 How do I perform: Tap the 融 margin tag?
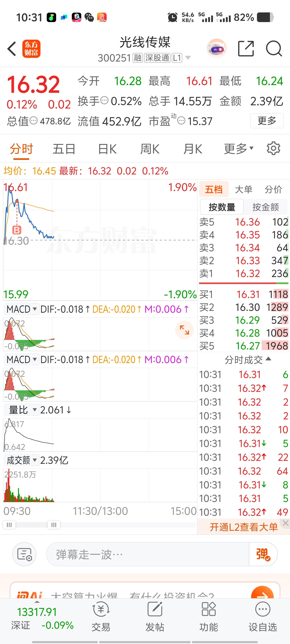(137, 58)
